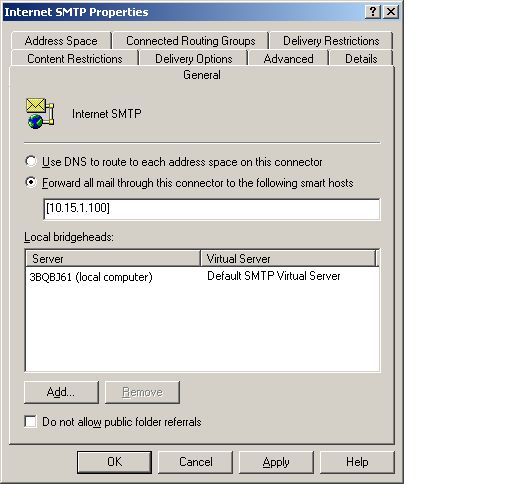Open the Address Space tab
The height and width of the screenshot is (484, 512).
[x=61, y=41]
